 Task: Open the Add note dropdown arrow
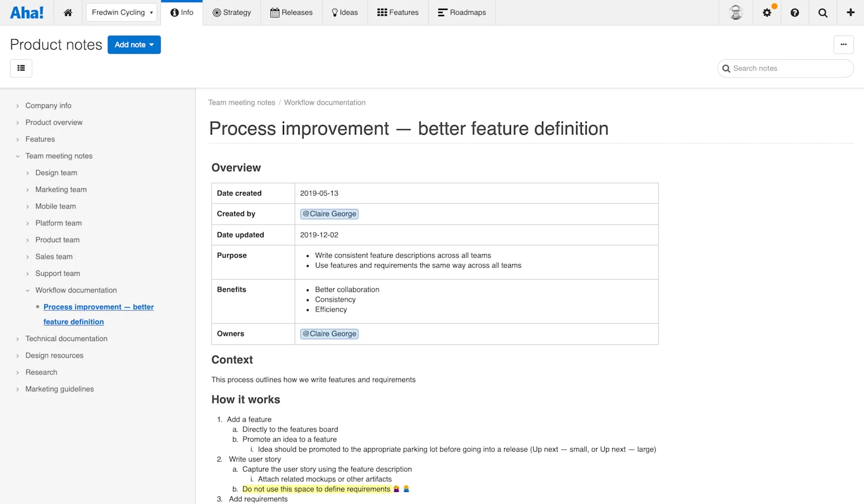tap(150, 45)
